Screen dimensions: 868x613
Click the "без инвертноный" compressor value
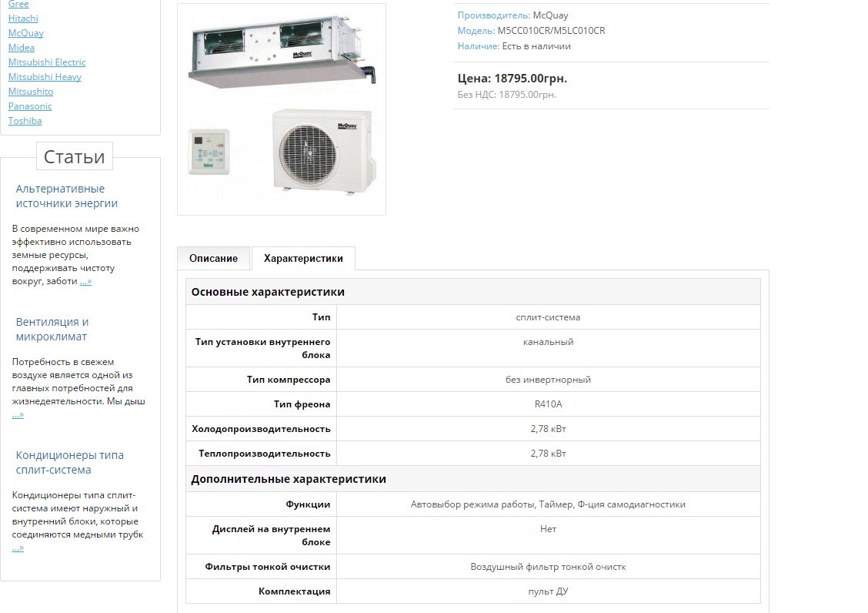[548, 380]
